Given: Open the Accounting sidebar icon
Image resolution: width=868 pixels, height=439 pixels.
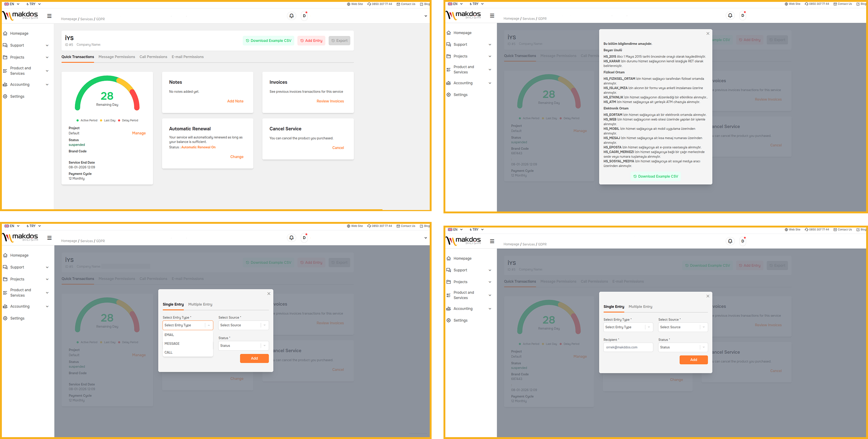Looking at the screenshot, I should (5, 84).
